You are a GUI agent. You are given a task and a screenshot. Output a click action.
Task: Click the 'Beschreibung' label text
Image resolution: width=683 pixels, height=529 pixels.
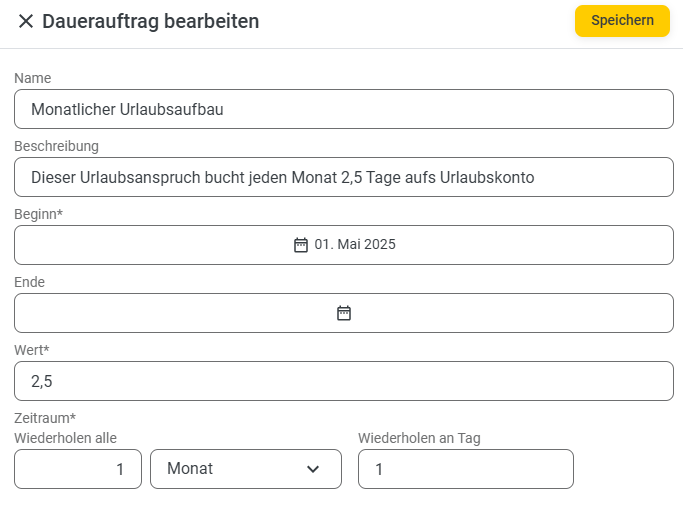56,146
